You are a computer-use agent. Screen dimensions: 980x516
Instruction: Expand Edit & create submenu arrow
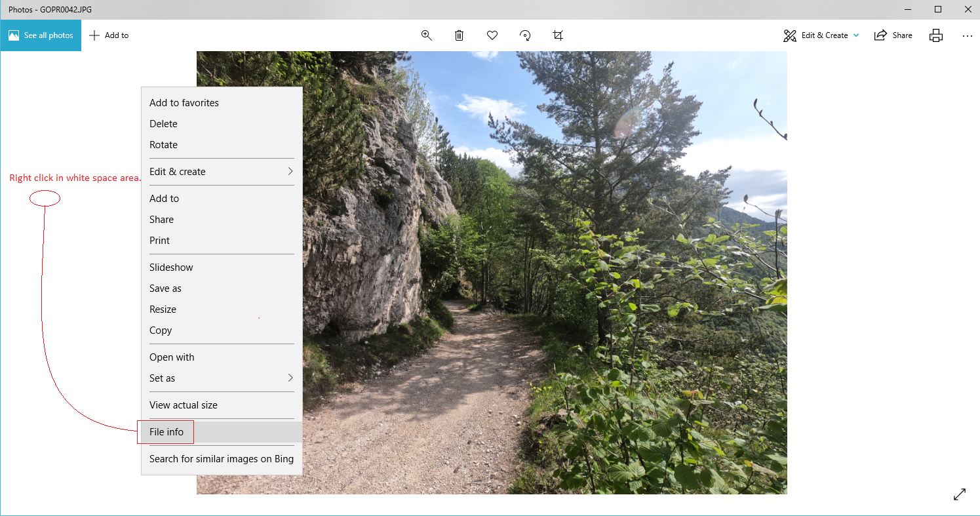[290, 172]
